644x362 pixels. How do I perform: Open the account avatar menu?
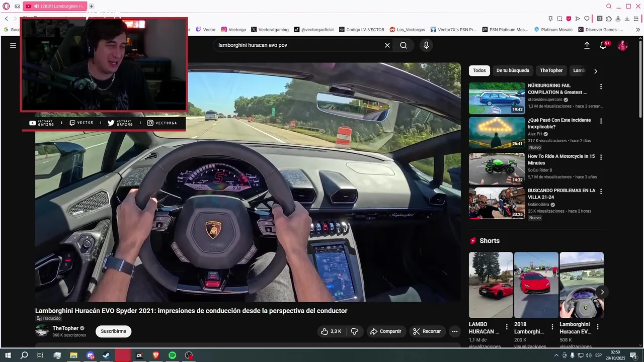[x=623, y=45]
